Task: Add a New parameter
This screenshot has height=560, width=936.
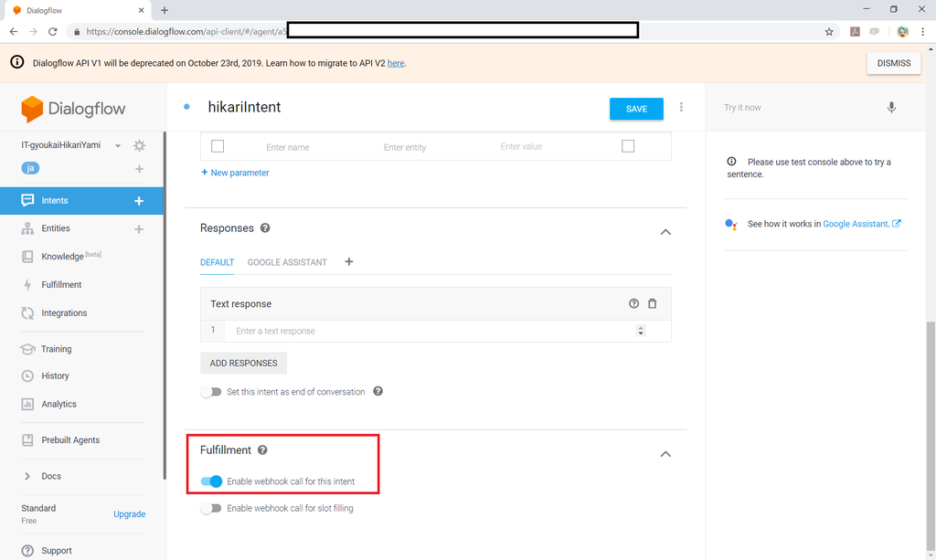Action: (x=235, y=173)
